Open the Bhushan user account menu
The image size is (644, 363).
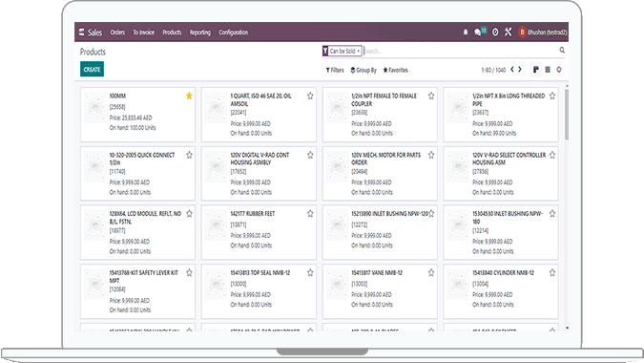tap(543, 32)
